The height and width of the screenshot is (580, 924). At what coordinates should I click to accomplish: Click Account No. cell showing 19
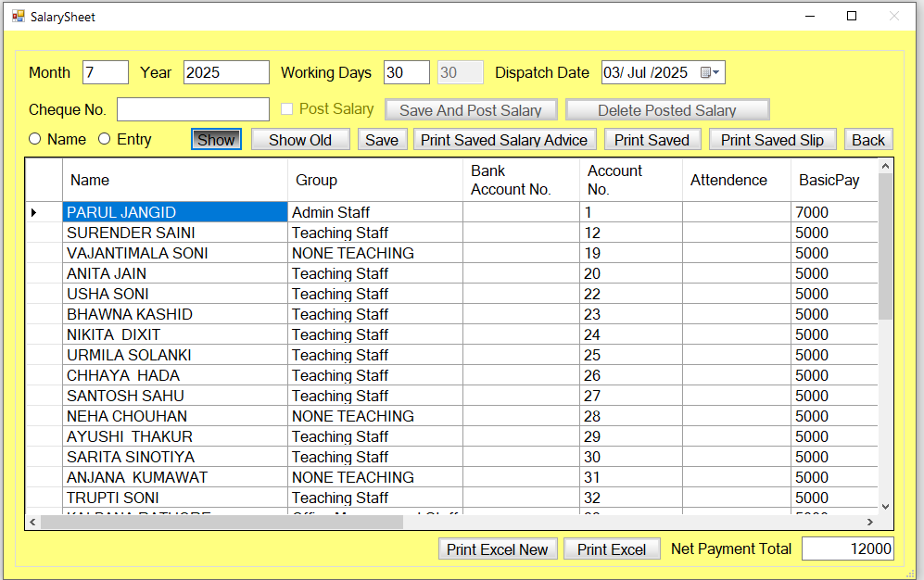[631, 253]
